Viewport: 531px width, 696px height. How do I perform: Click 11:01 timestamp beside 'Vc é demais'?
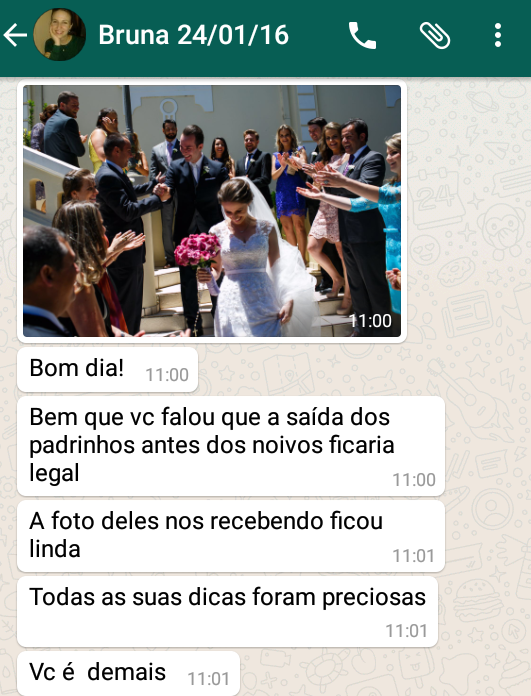click(x=208, y=679)
